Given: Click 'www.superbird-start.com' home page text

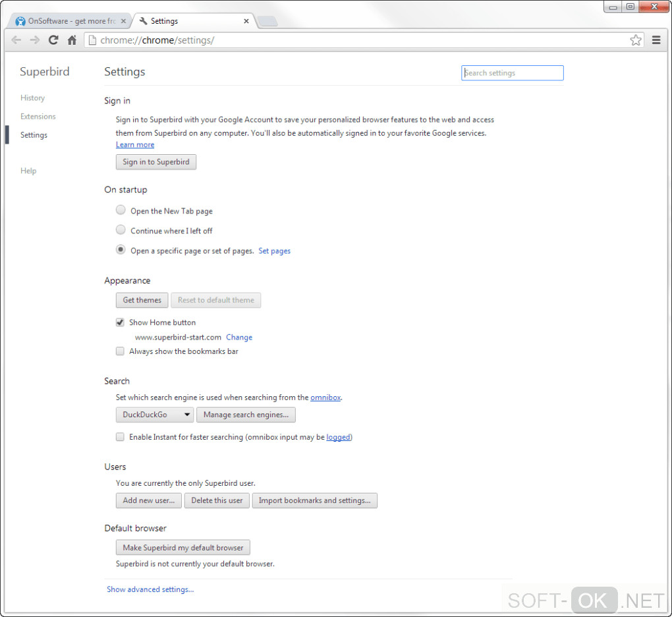Looking at the screenshot, I should tap(178, 338).
